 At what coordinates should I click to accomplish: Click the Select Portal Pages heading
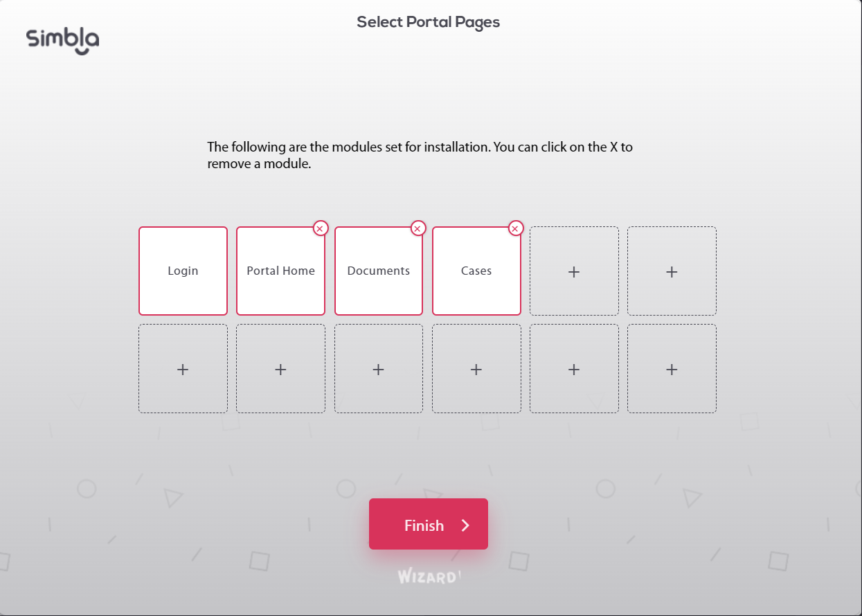coord(428,22)
